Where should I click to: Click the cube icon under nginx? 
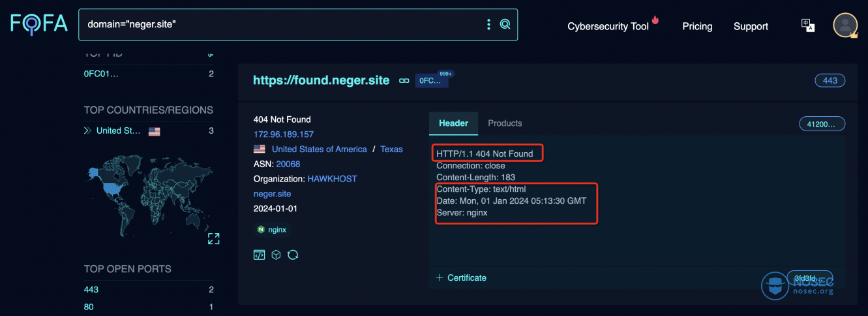pos(276,255)
